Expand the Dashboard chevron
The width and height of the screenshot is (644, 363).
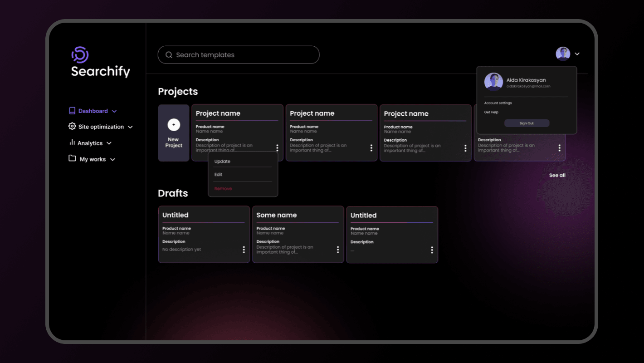pos(114,111)
